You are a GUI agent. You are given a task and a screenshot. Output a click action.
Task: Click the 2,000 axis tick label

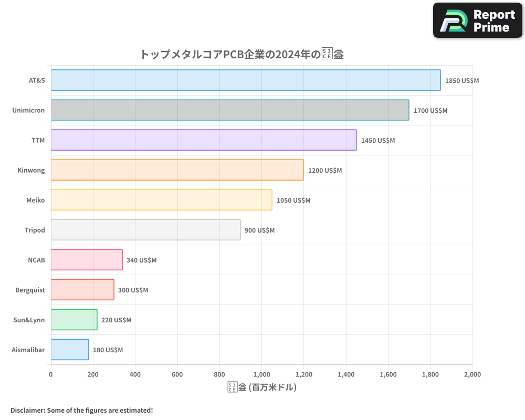pyautogui.click(x=472, y=374)
